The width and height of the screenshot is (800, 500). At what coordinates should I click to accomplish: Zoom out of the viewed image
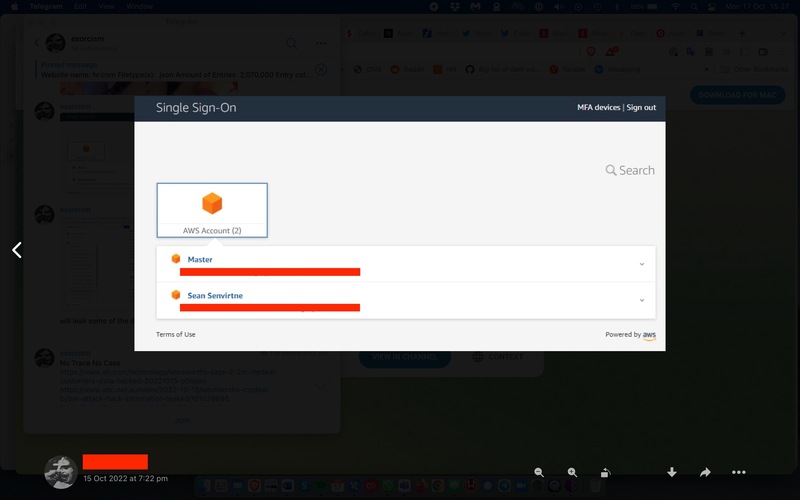539,472
